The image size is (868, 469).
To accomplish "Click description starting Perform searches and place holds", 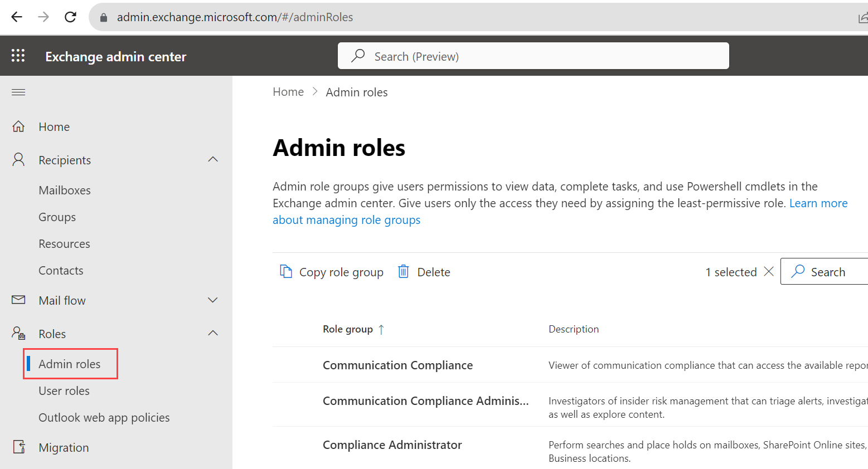I will coord(708,452).
